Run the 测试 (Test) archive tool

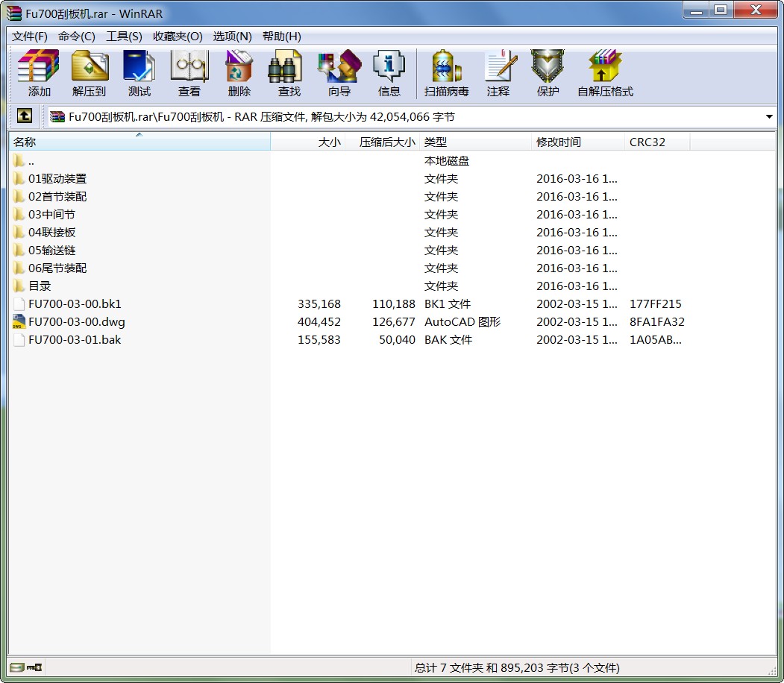(x=139, y=73)
